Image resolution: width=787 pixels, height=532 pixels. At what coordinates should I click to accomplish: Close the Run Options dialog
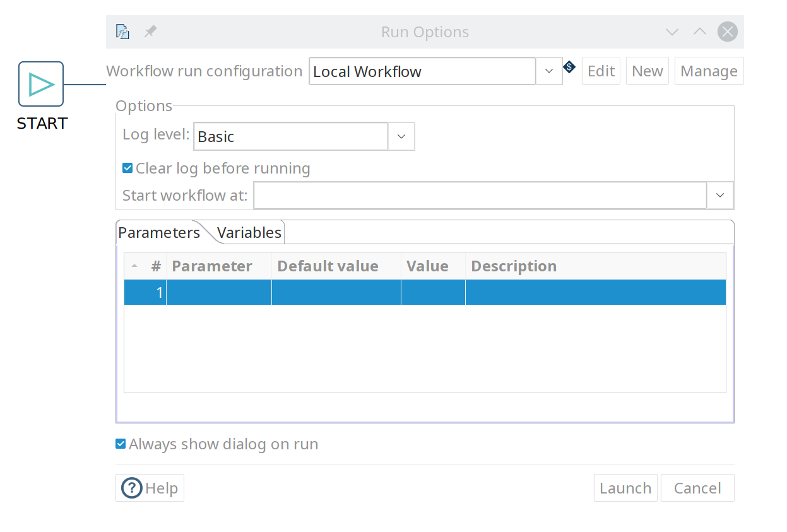tap(727, 32)
